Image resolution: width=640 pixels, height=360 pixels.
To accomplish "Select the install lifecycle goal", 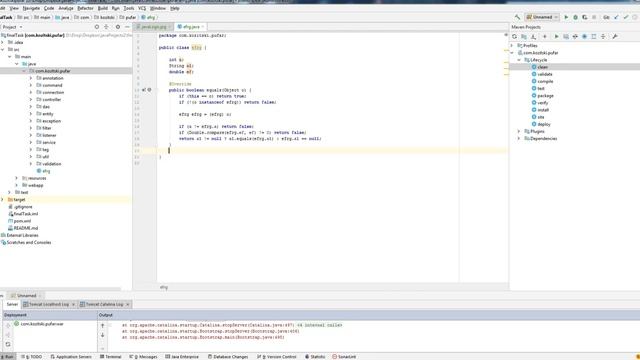I will click(542, 110).
